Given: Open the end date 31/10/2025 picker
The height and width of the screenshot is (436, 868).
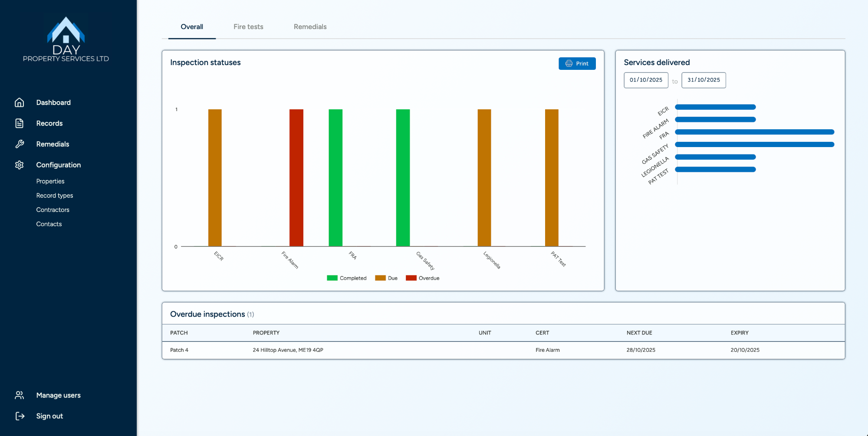Looking at the screenshot, I should (x=704, y=80).
